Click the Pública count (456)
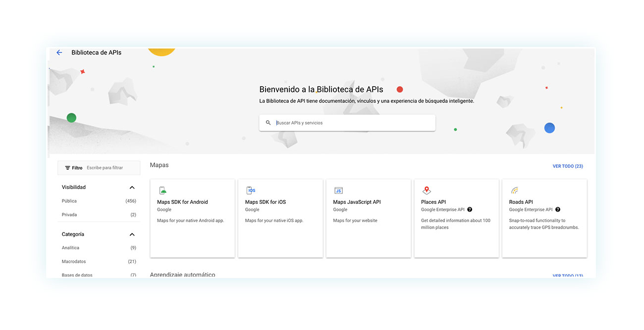The width and height of the screenshot is (644, 330). [x=131, y=201]
